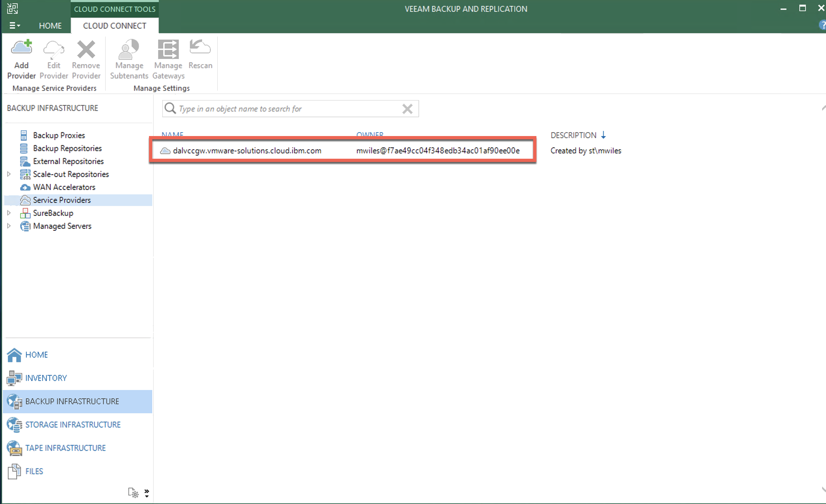Viewport: 826px width, 504px height.
Task: Switch to the HOME ribbon tab
Action: (50, 26)
